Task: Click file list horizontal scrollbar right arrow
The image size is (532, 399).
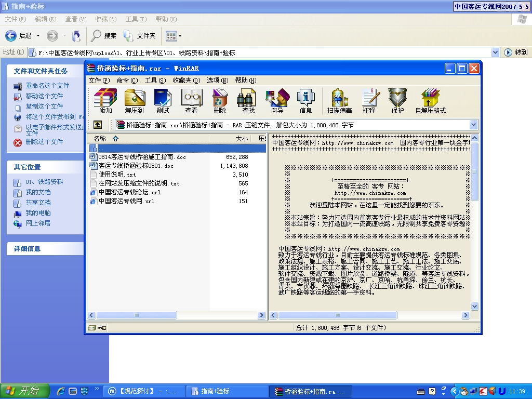Action: click(261, 315)
